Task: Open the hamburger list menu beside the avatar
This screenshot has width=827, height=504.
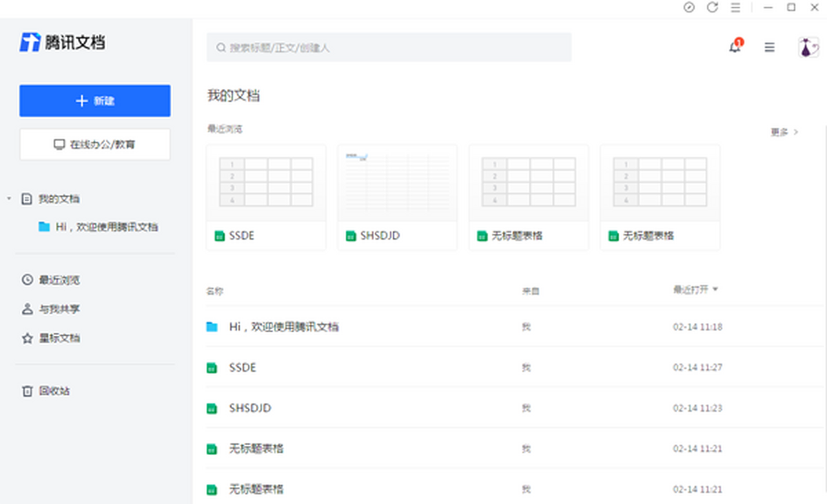Action: [769, 48]
